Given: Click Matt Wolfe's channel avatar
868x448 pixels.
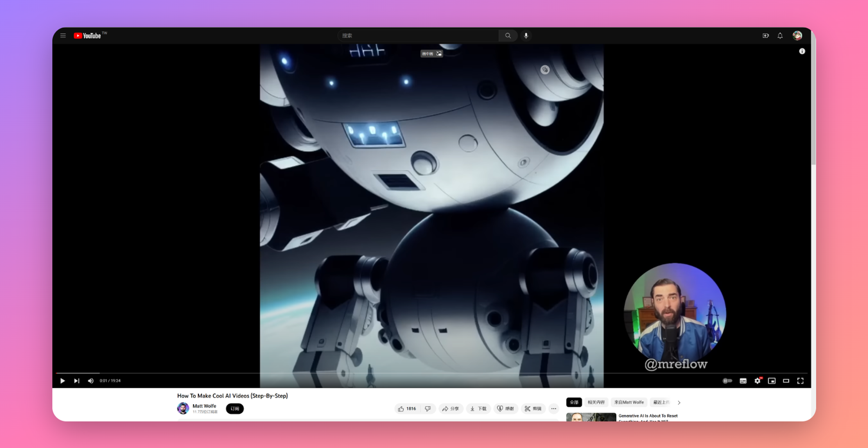Looking at the screenshot, I should tap(183, 408).
